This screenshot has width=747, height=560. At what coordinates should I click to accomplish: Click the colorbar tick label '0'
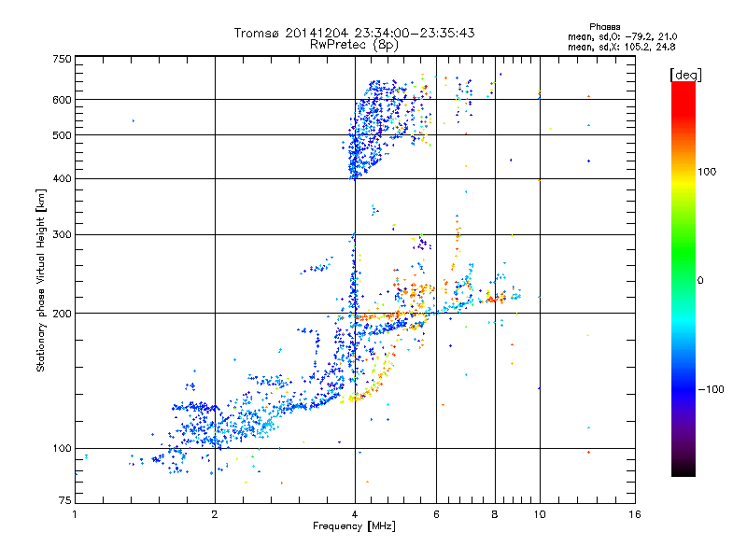pyautogui.click(x=700, y=280)
